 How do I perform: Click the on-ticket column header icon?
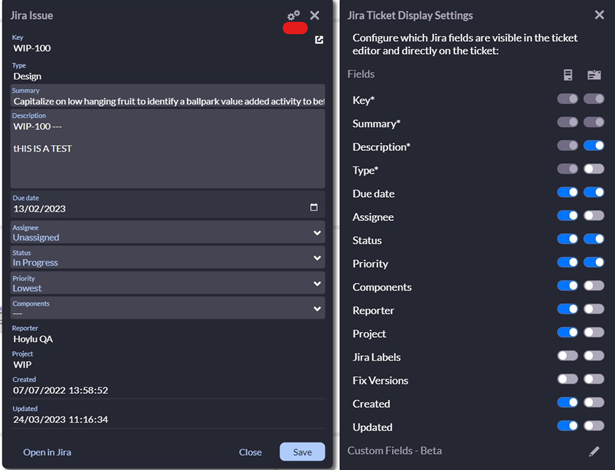pyautogui.click(x=594, y=75)
